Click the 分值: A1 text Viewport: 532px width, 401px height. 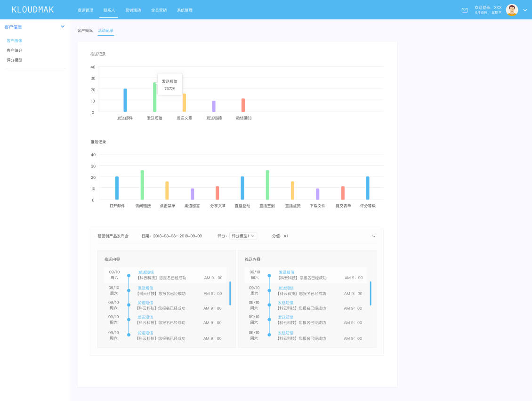point(280,236)
